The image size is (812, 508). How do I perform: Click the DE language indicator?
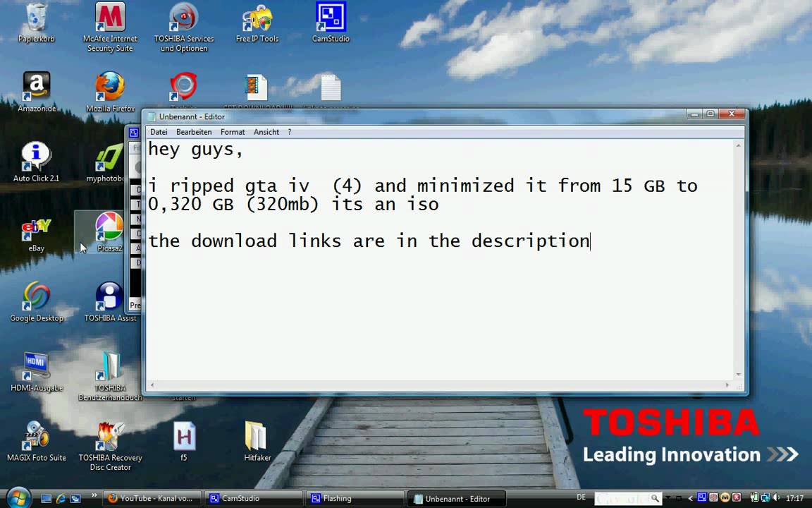pos(581,497)
